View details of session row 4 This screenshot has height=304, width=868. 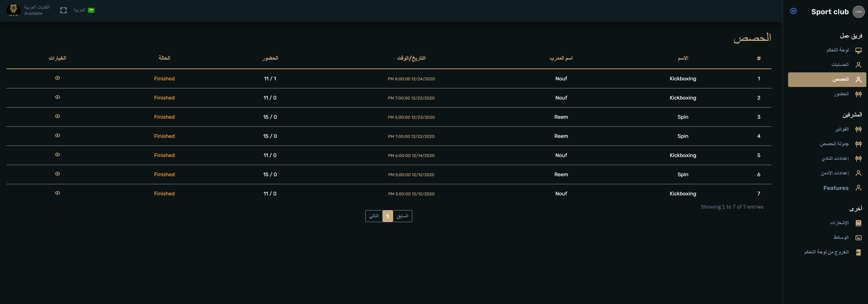pos(58,136)
